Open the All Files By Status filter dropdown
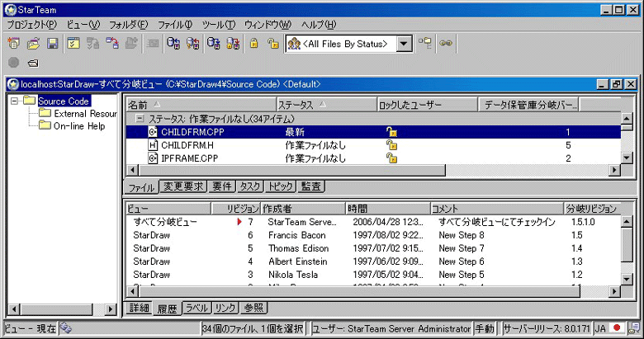 tap(404, 44)
